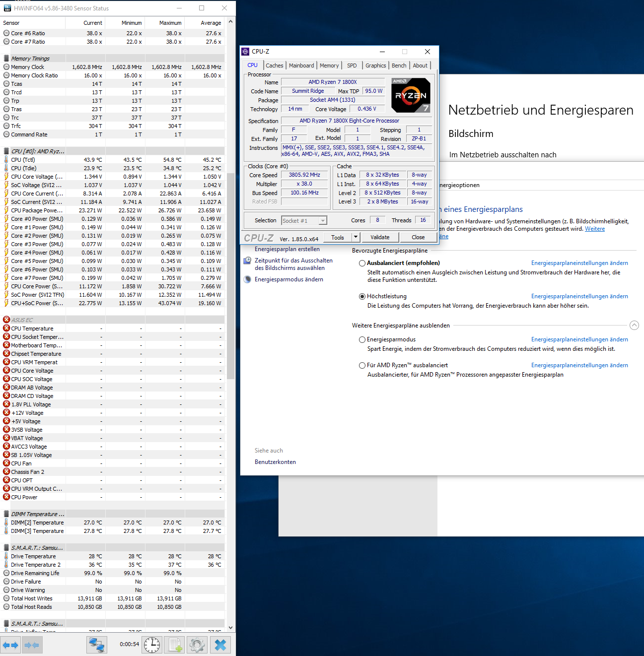
Task: Open the About tab in CPU-Z
Action: 420,66
